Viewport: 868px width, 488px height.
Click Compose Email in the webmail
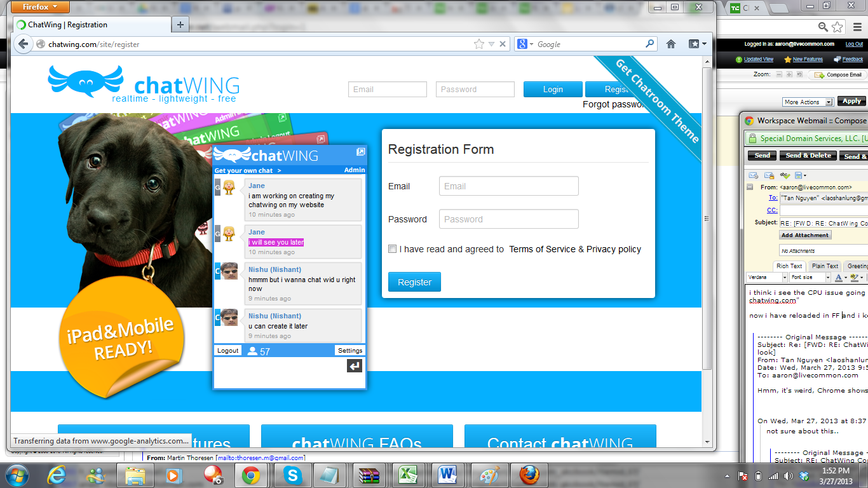pos(839,75)
